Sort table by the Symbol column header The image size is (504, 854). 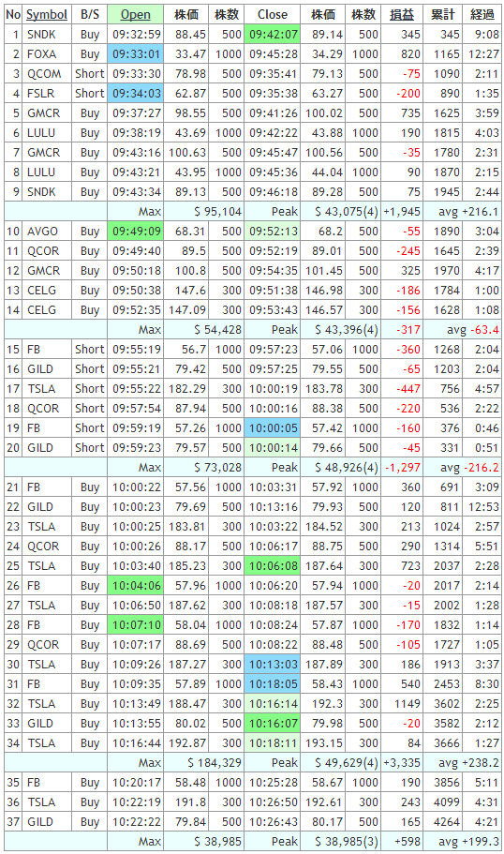pyautogui.click(x=47, y=15)
